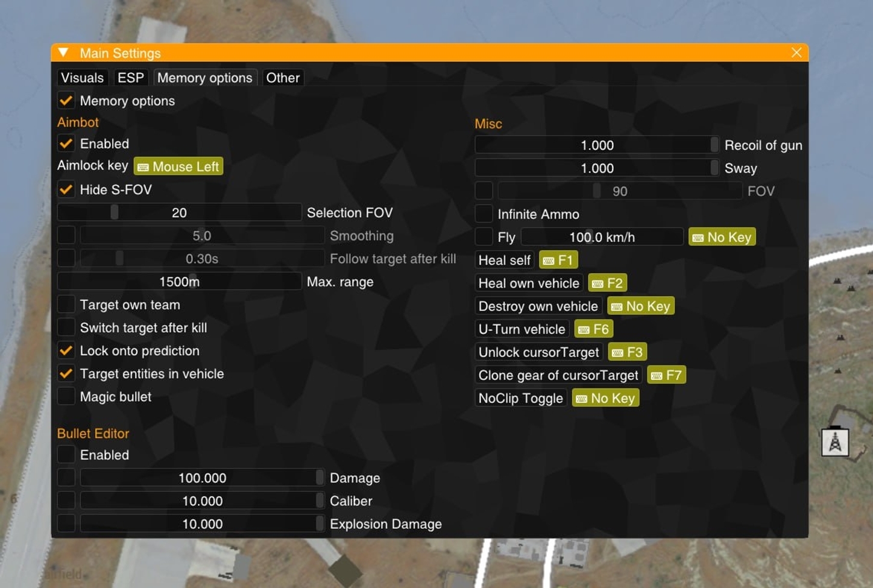Click the keyboard icon on Aimlock key binding

[142, 166]
